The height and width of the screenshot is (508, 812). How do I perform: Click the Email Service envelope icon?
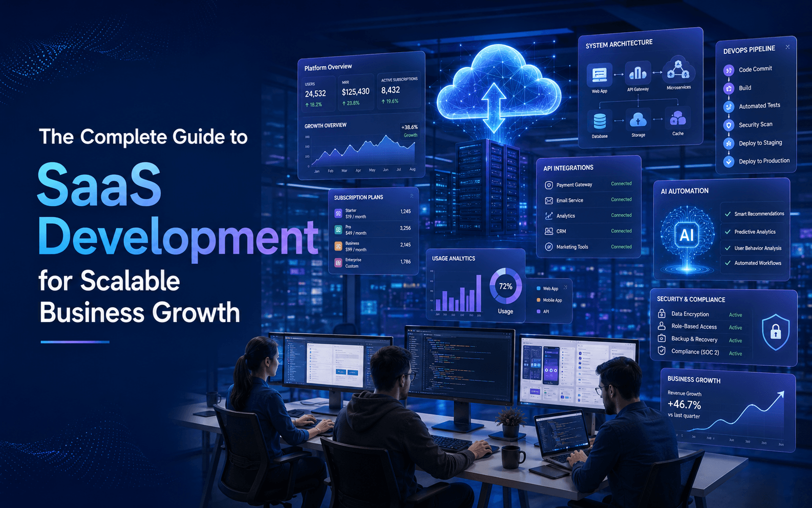coord(549,201)
